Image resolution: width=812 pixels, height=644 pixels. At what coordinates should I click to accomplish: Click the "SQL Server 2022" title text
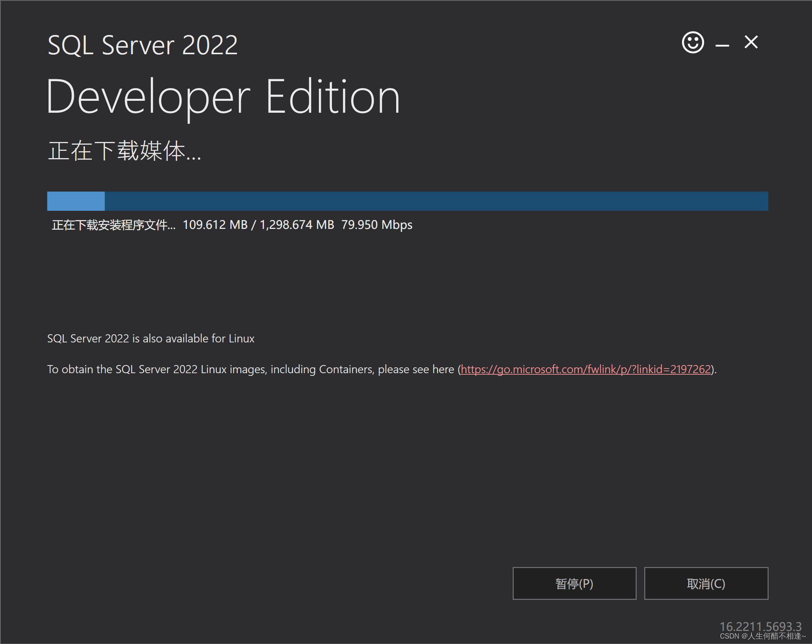(142, 45)
